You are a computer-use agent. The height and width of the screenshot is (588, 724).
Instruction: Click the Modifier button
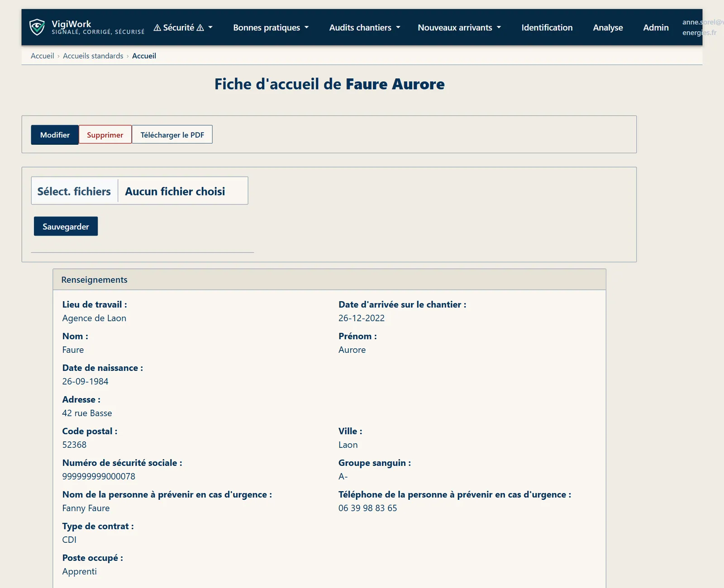55,135
